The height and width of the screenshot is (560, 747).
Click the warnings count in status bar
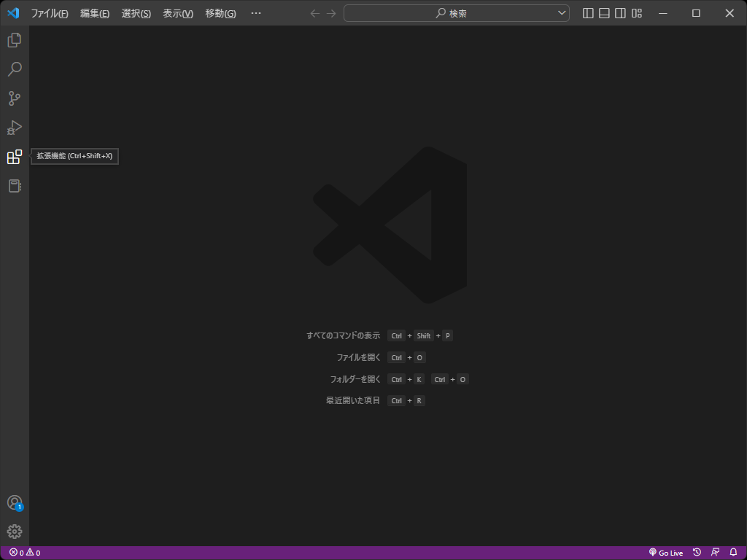pos(34,553)
